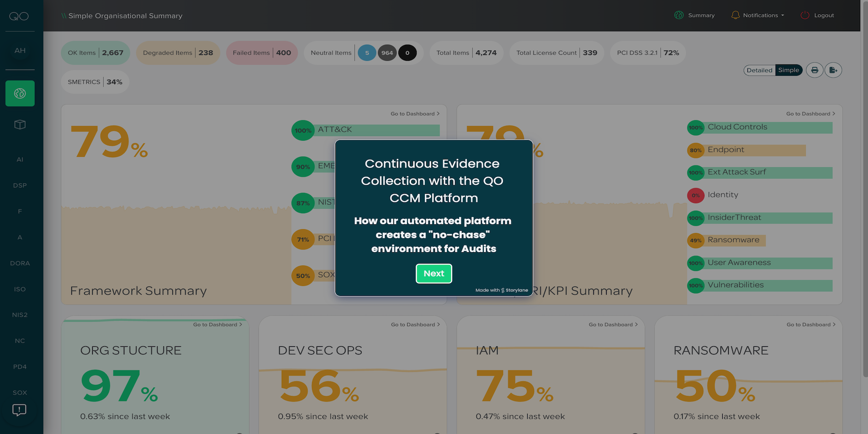This screenshot has width=868, height=434.
Task: Switch to Detailed view
Action: click(x=759, y=70)
